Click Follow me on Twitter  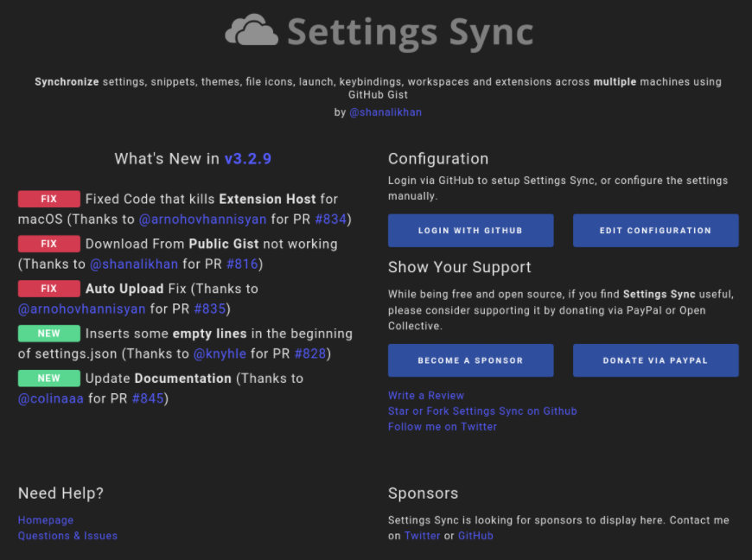coord(443,427)
